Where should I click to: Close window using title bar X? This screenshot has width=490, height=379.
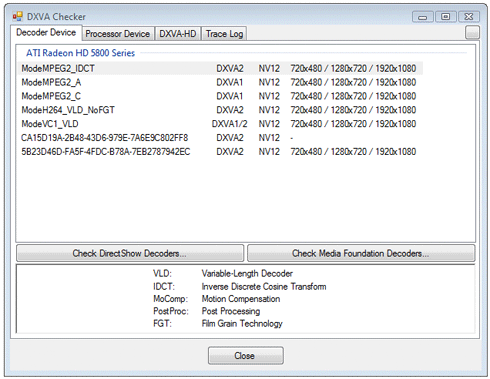(469, 17)
